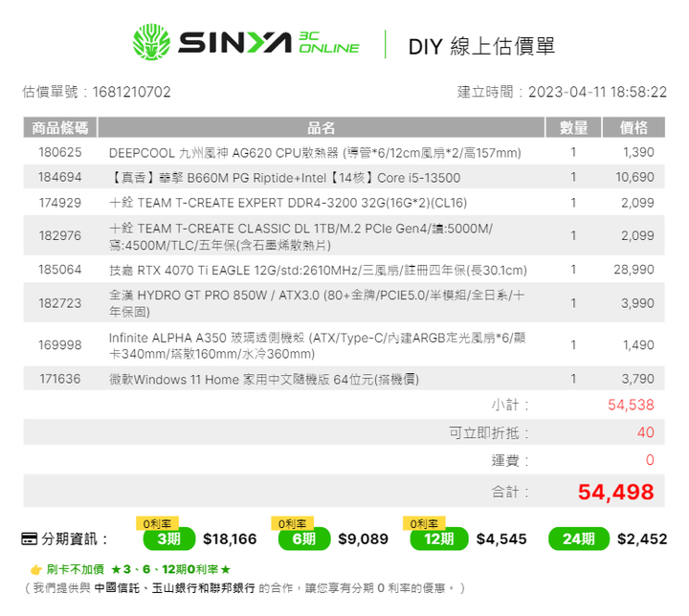This screenshot has width=689, height=616.
Task: Click the 商品條碼 column header
Action: coord(59,127)
